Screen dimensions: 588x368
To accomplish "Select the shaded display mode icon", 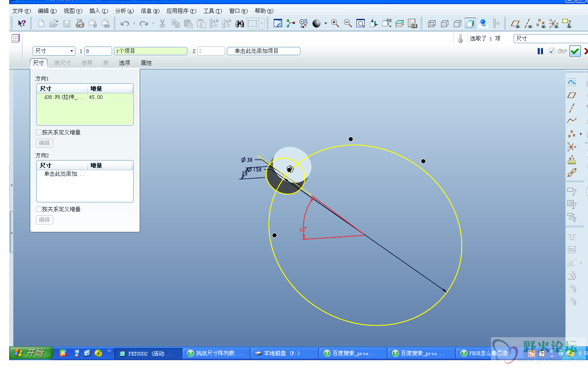I will [470, 23].
